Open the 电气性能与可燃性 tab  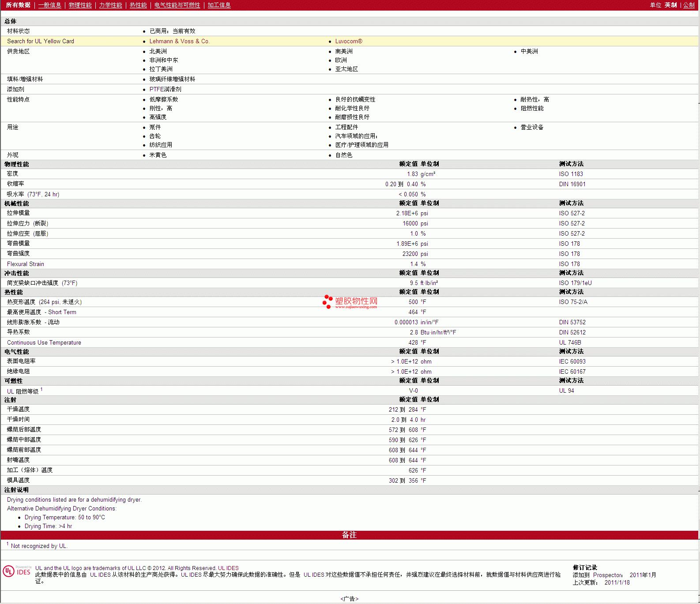177,5
